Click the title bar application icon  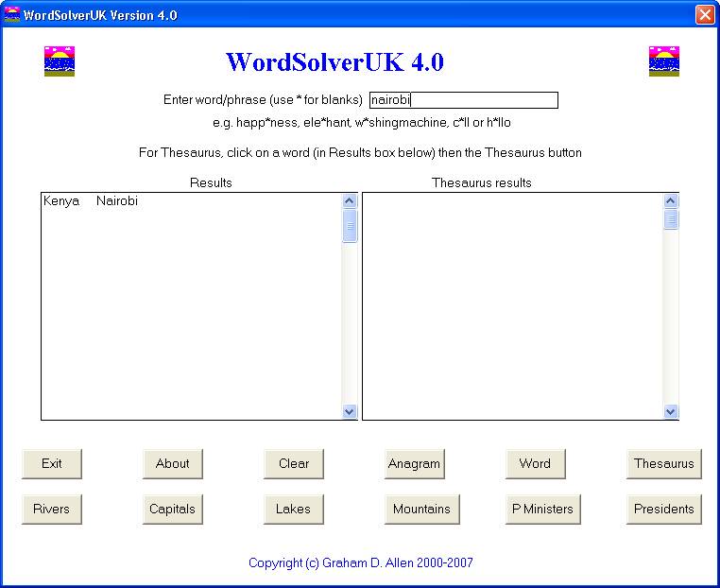pyautogui.click(x=12, y=15)
